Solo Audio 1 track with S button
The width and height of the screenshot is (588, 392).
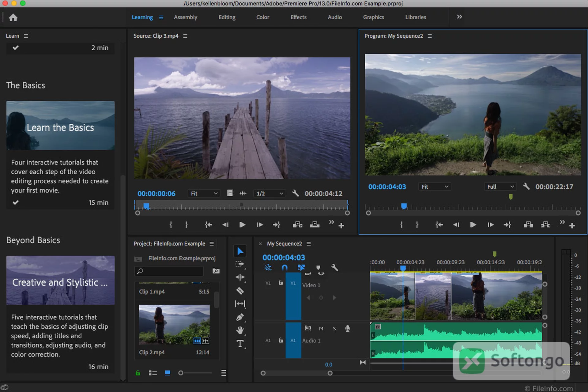point(334,329)
